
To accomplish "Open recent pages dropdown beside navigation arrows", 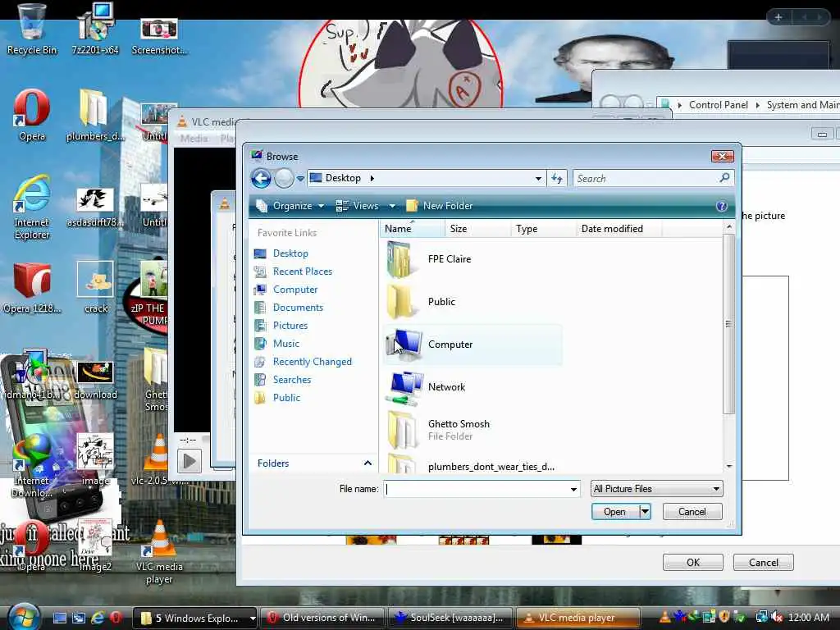I will (x=300, y=178).
